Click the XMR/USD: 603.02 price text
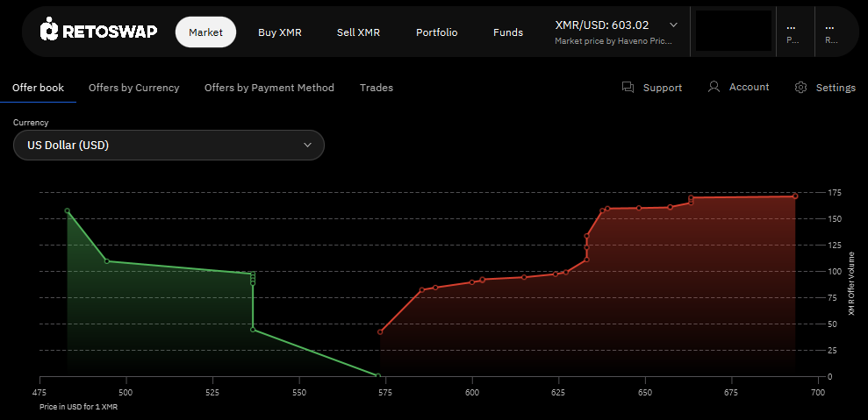This screenshot has width=868, height=420. pyautogui.click(x=602, y=25)
